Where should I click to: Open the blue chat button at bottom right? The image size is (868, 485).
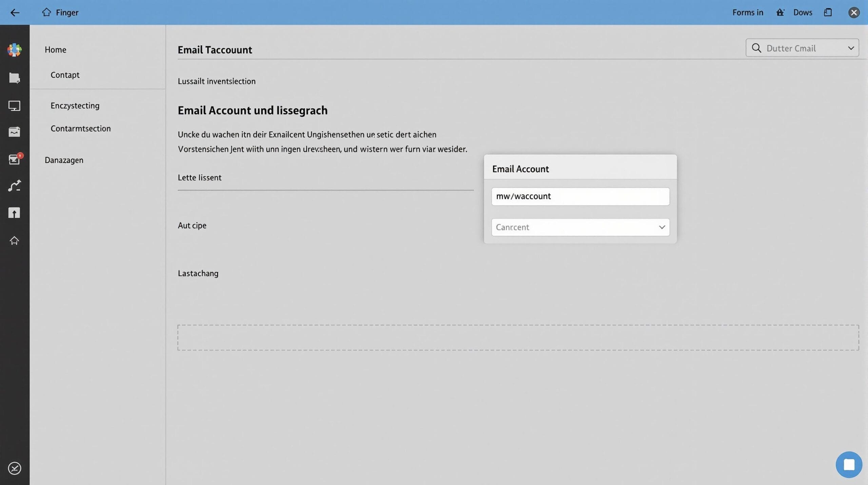tap(849, 465)
